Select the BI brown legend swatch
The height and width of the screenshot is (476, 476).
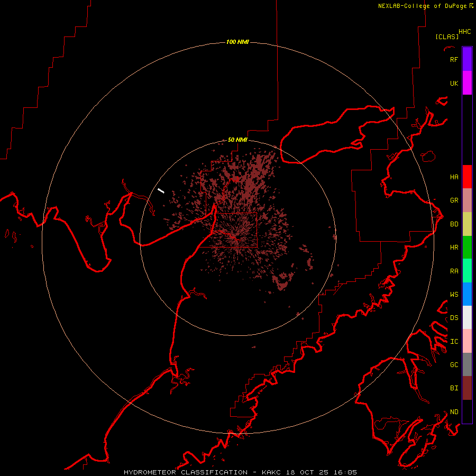tap(467, 388)
